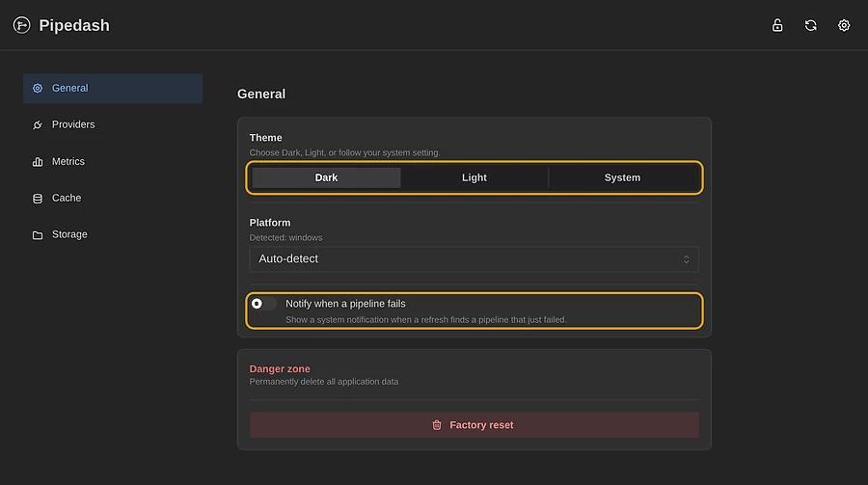Click the Platform dropdown chevron arrows

click(x=686, y=259)
